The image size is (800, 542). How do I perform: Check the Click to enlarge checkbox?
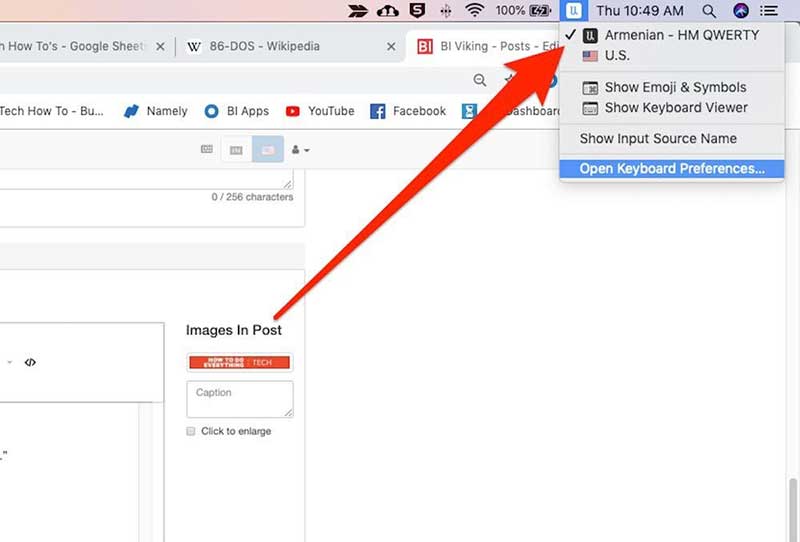pos(191,431)
